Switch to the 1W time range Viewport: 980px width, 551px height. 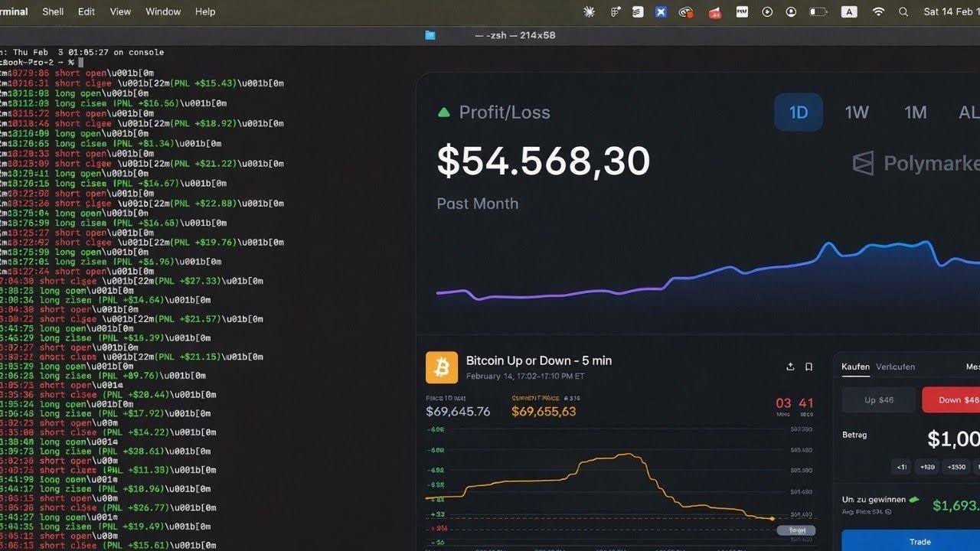(857, 112)
